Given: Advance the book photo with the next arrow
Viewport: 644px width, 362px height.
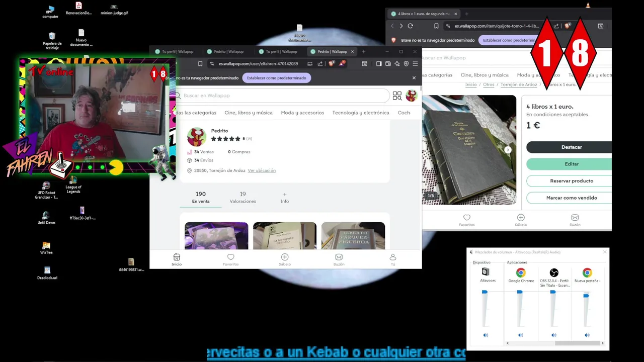Looking at the screenshot, I should (508, 150).
